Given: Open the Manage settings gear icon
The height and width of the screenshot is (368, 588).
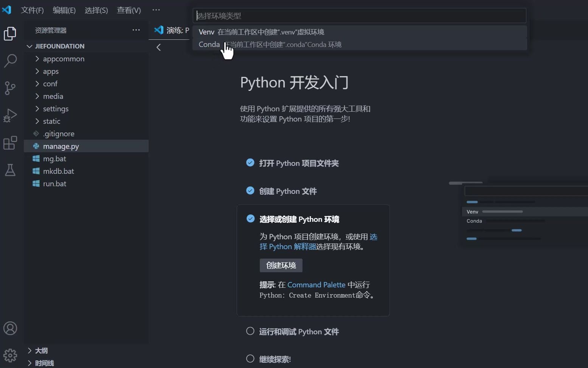Looking at the screenshot, I should [x=10, y=355].
